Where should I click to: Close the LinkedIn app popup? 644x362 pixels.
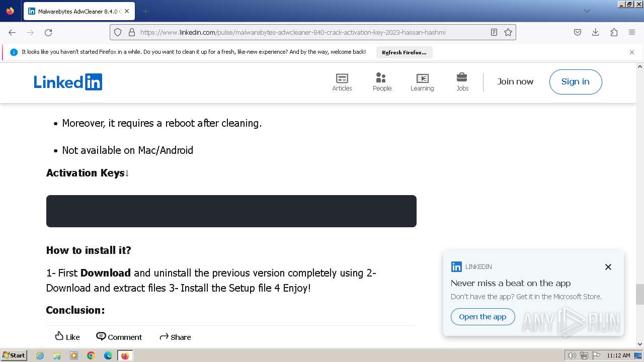(x=608, y=267)
